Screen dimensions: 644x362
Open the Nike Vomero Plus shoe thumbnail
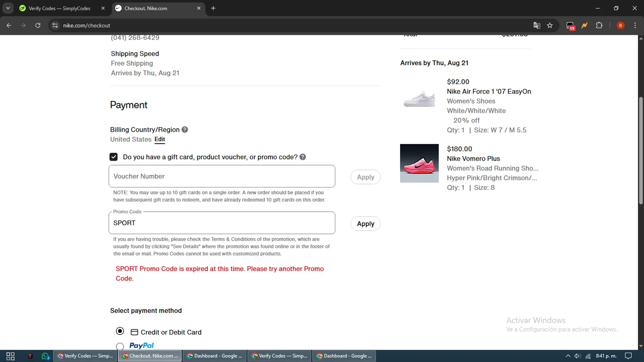click(x=419, y=163)
